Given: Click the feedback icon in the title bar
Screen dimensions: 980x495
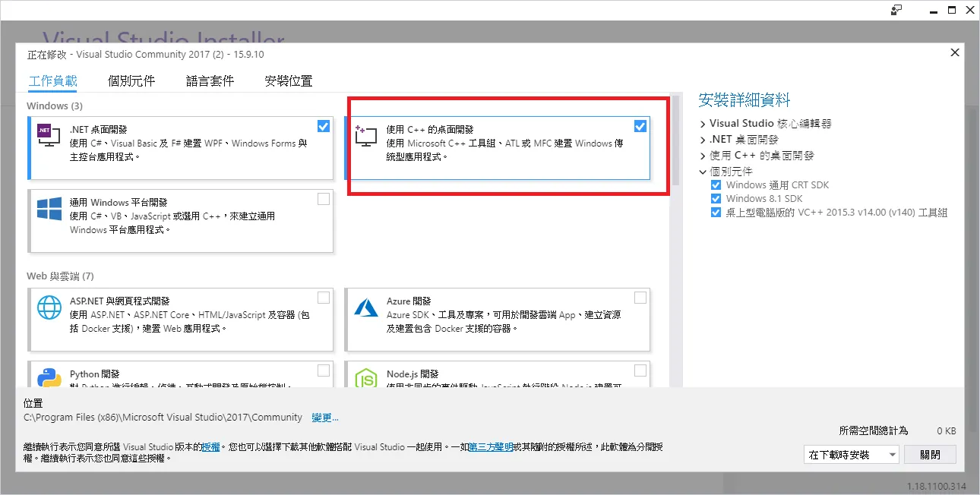Looking at the screenshot, I should (897, 10).
